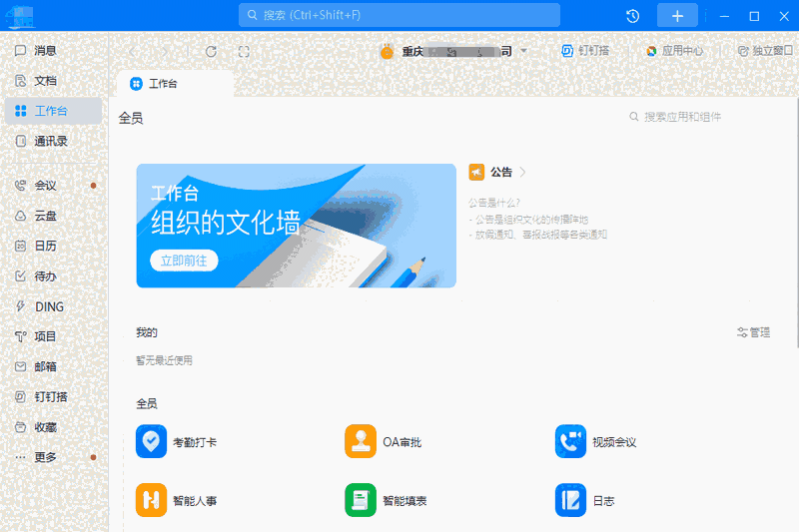799x532 pixels.
Task: Open workbench in 独立窗口
Action: 765,51
